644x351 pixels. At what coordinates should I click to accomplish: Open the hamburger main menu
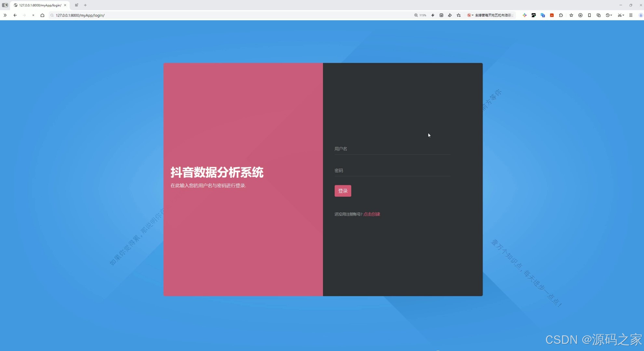631,15
